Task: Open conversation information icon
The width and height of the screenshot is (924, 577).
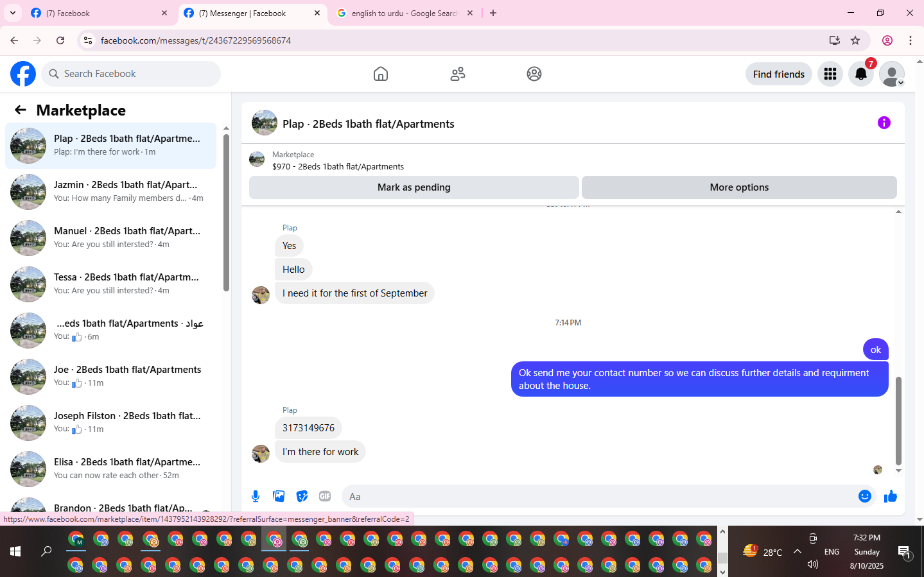Action: pos(884,123)
